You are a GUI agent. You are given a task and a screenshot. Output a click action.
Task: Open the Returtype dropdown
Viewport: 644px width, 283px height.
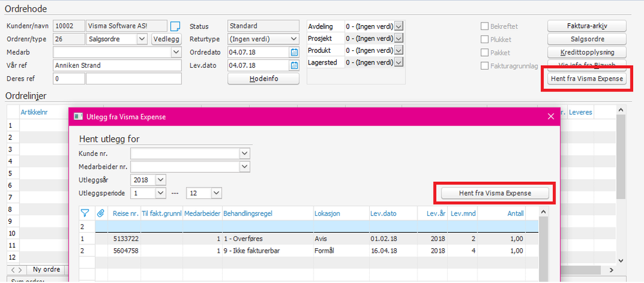294,39
